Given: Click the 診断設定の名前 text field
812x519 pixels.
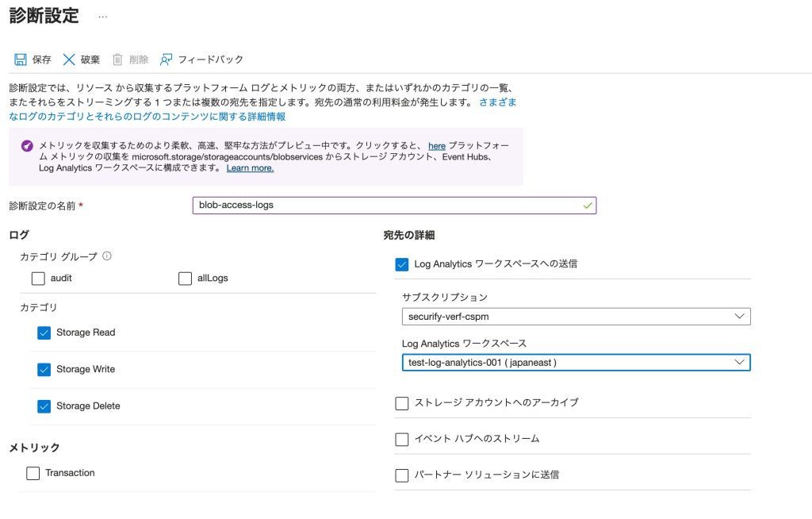Looking at the screenshot, I should pos(393,205).
